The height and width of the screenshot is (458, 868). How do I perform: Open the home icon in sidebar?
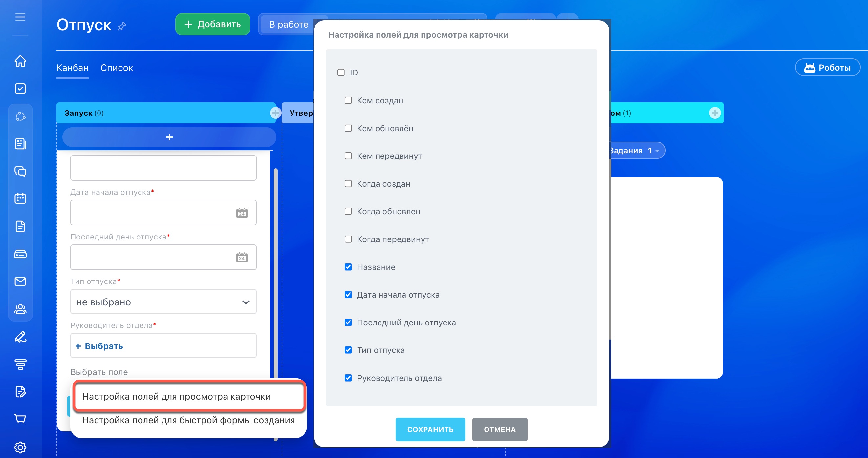[x=20, y=61]
